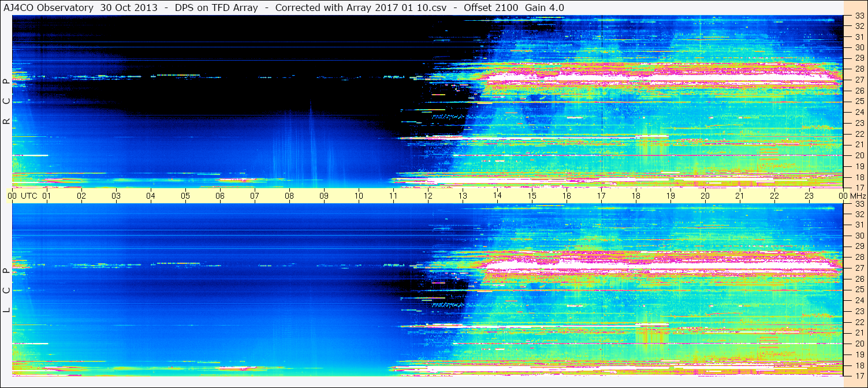The height and width of the screenshot is (388, 868).
Task: Click the 19 hour tick on UTC axis
Action: coord(670,196)
